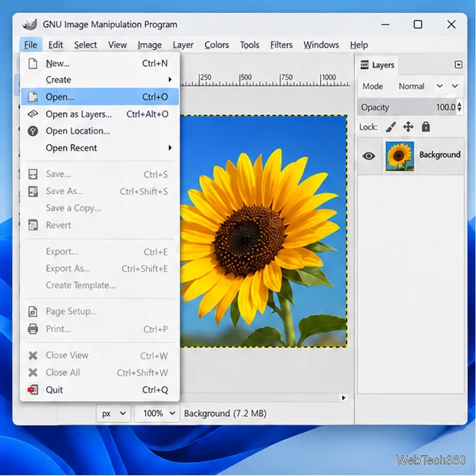Open the layer Mode Normal dropdown
This screenshot has width=476, height=476.
pyautogui.click(x=420, y=86)
